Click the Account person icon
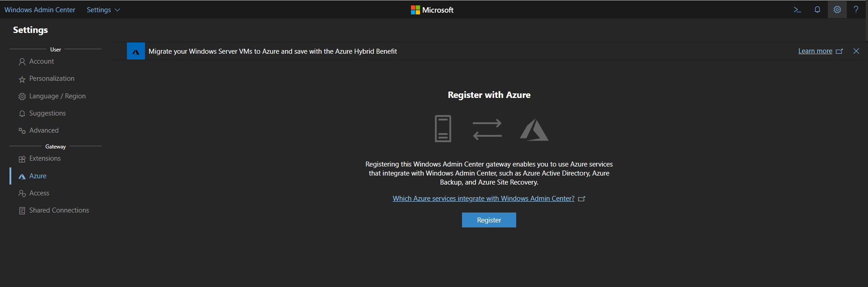This screenshot has width=868, height=287. [x=22, y=62]
